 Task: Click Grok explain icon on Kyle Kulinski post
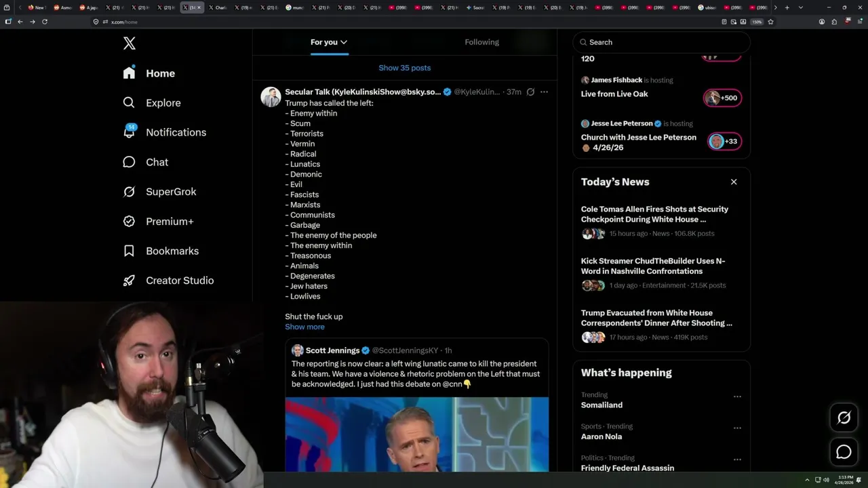pos(530,92)
